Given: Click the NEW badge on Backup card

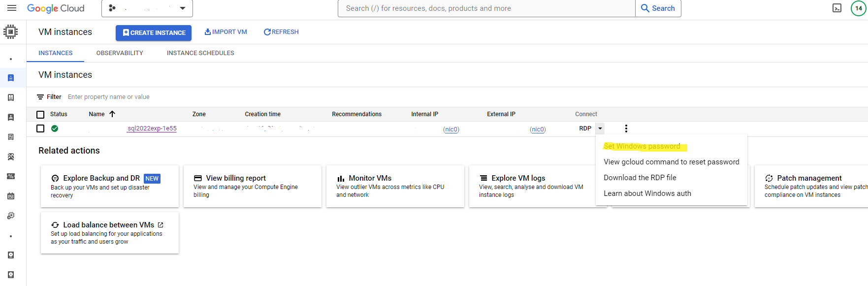Looking at the screenshot, I should pos(152,179).
